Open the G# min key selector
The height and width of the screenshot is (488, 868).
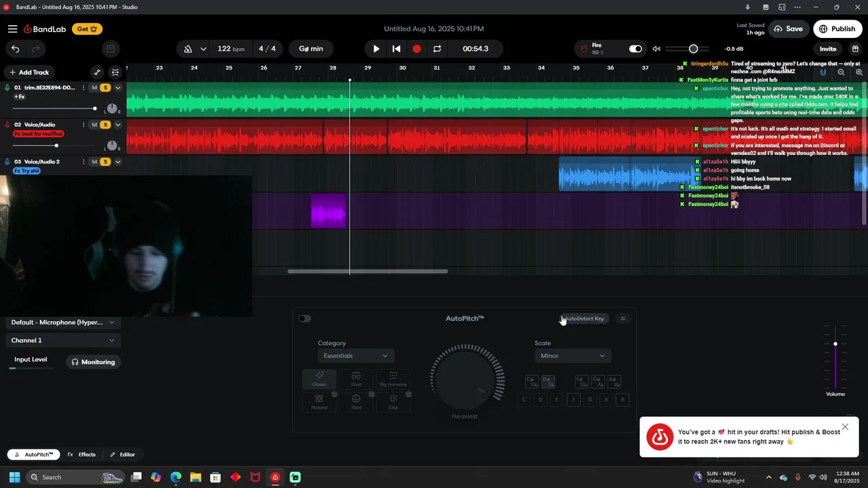tap(311, 49)
